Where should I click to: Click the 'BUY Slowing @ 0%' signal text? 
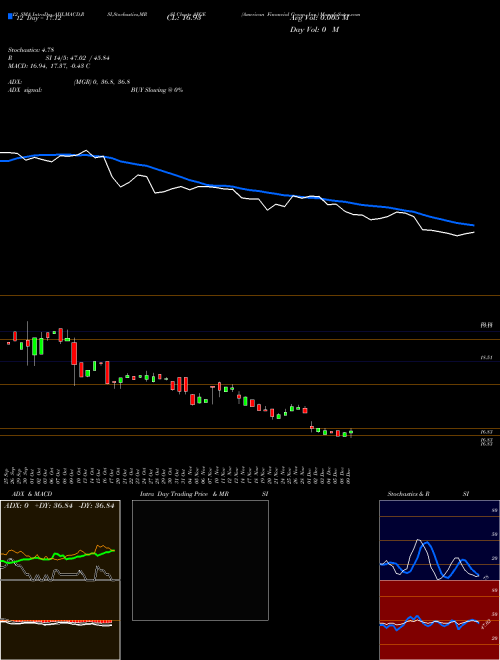click(x=157, y=90)
